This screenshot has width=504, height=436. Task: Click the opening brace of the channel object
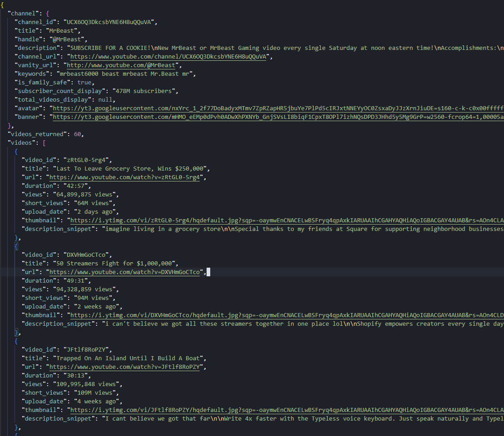pyautogui.click(x=48, y=13)
